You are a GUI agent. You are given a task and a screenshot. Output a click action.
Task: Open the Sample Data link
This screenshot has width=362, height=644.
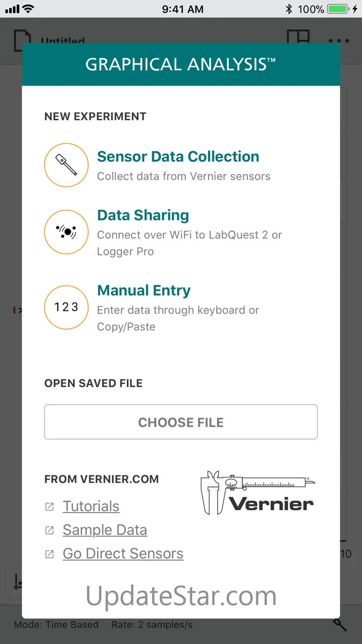(x=105, y=530)
